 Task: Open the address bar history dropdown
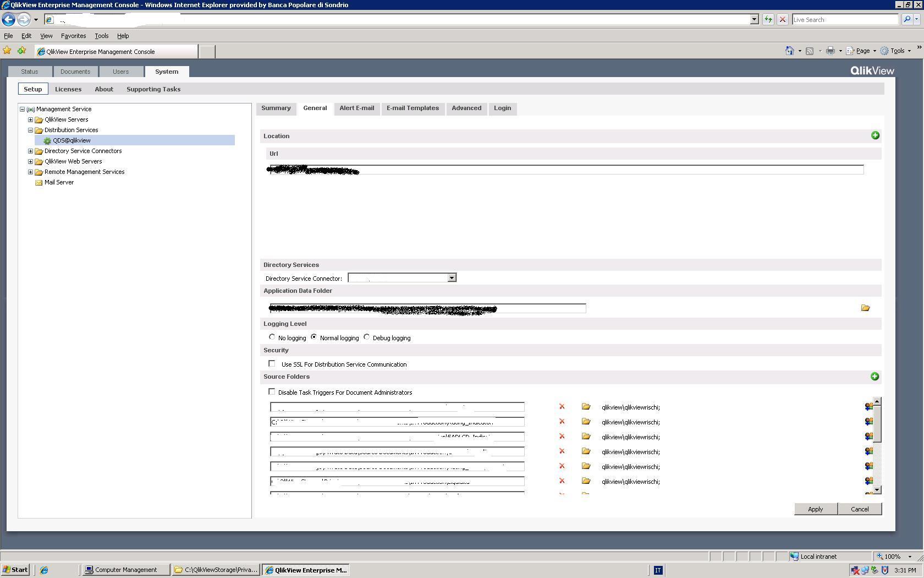coord(754,19)
